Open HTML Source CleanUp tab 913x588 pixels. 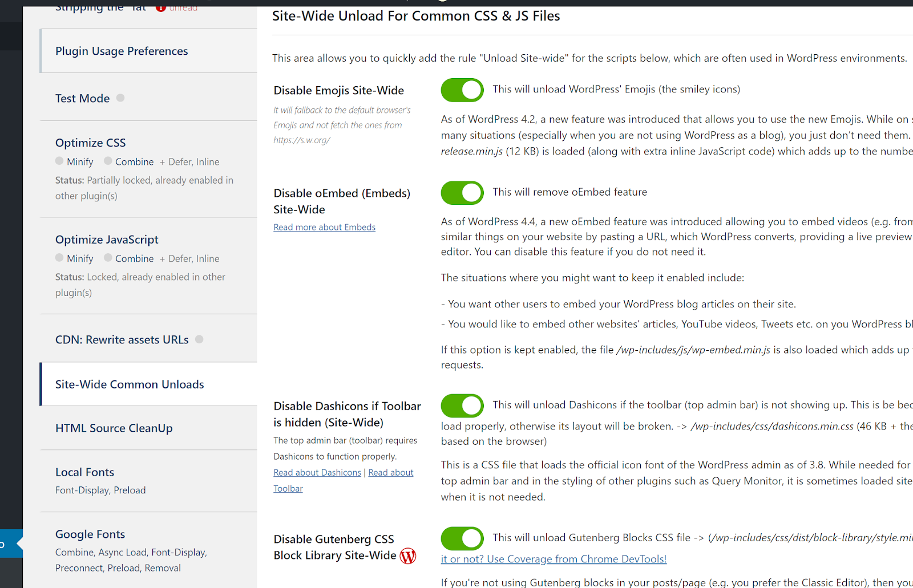tap(149, 428)
